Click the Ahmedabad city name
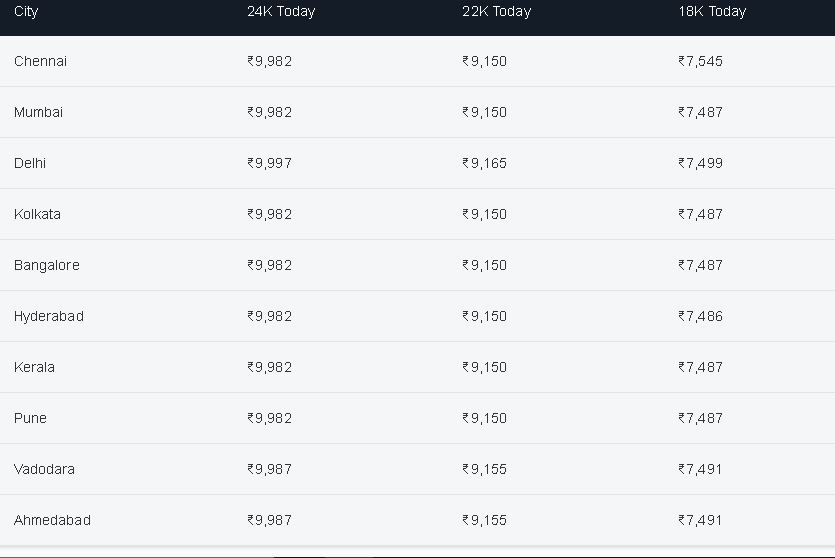Screen dimensions: 835x558 pos(52,520)
